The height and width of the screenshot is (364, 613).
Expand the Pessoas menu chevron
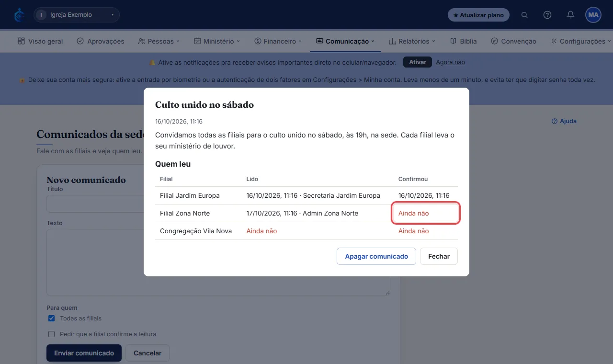tap(178, 41)
